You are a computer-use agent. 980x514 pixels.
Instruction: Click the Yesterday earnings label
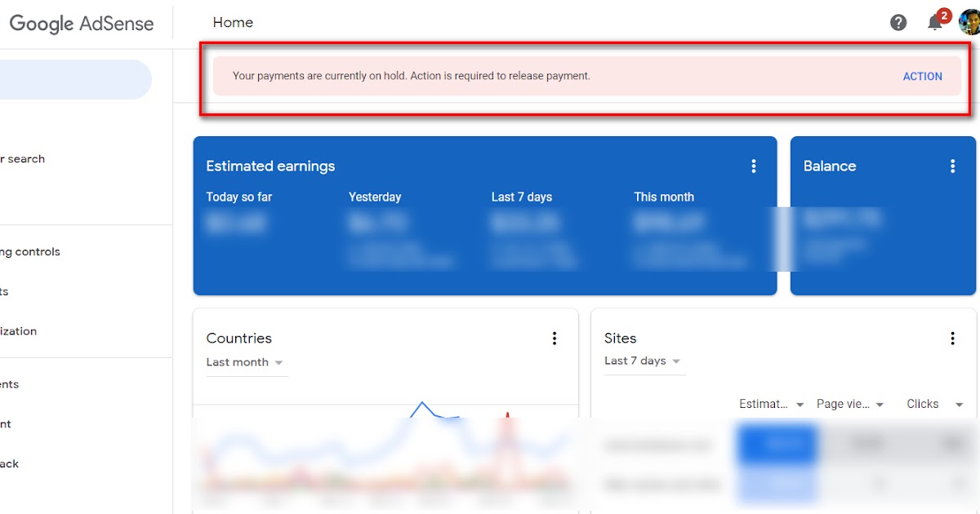coord(375,197)
